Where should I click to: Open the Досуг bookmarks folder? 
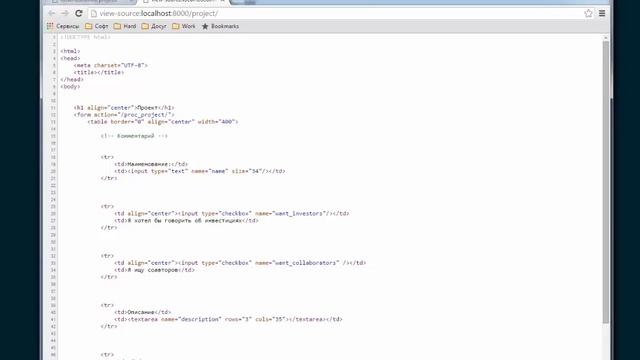(x=154, y=26)
